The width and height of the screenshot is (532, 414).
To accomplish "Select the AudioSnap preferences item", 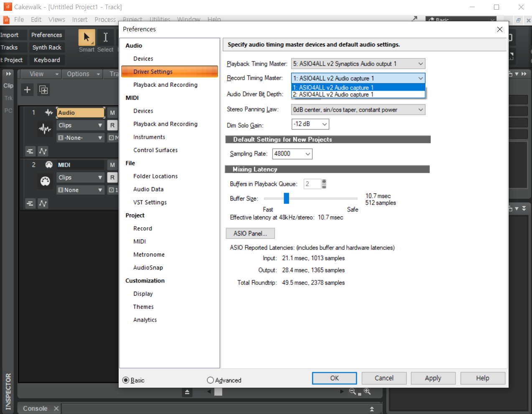I will [x=148, y=268].
